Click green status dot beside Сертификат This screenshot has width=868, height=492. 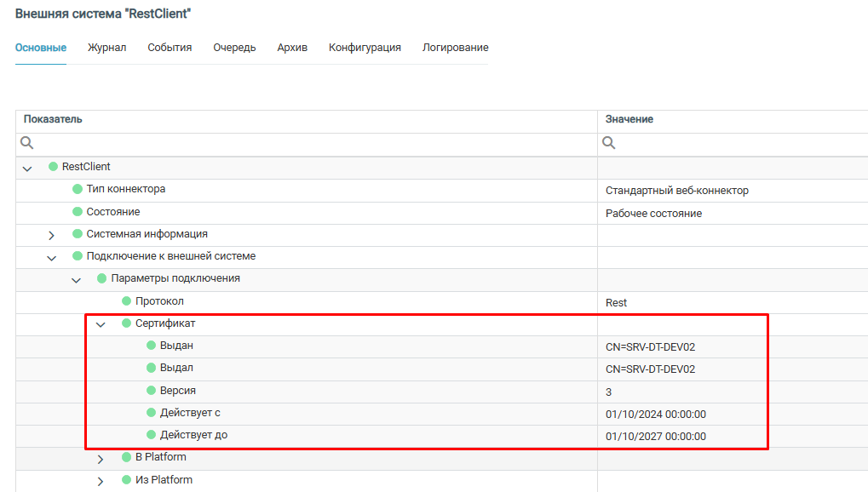tap(127, 323)
